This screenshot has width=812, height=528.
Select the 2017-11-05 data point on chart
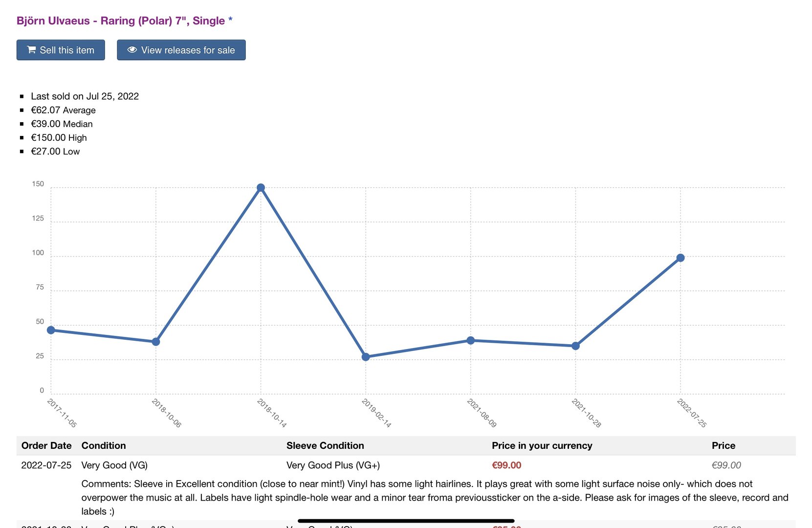51,330
